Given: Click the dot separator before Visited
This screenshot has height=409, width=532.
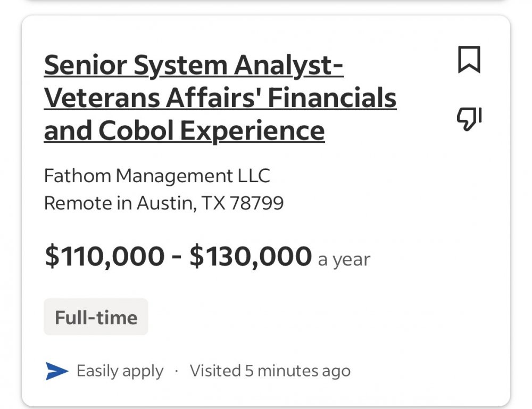Looking at the screenshot, I should point(177,371).
